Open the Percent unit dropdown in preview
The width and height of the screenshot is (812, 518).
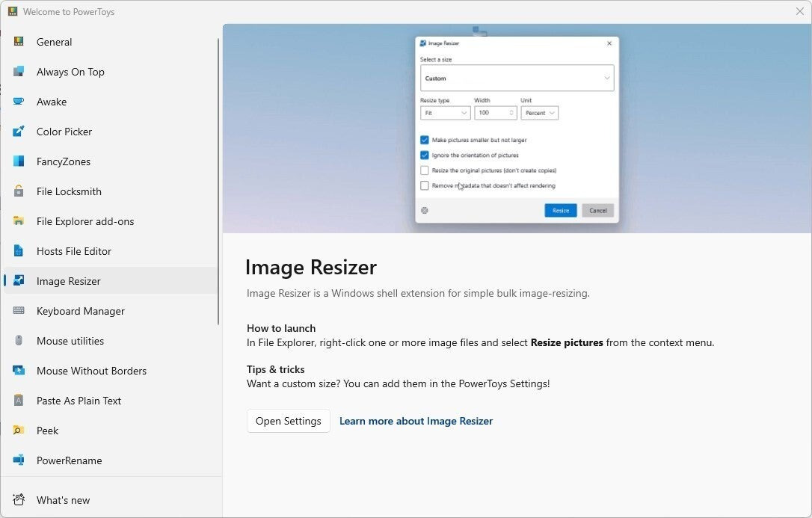point(540,113)
